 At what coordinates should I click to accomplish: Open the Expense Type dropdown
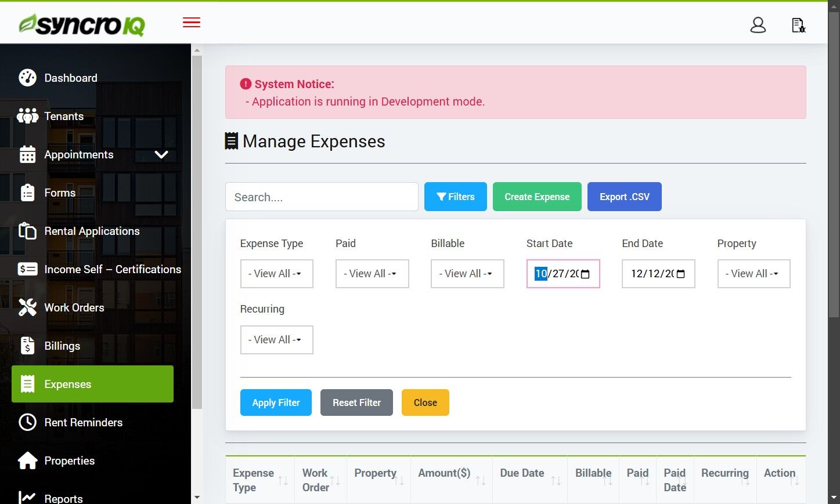pos(277,274)
